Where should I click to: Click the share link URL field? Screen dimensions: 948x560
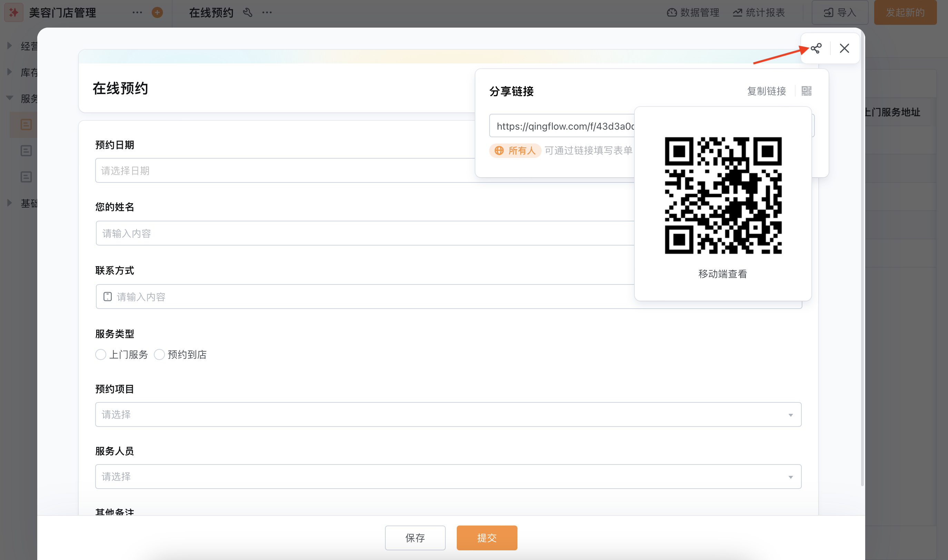(562, 126)
